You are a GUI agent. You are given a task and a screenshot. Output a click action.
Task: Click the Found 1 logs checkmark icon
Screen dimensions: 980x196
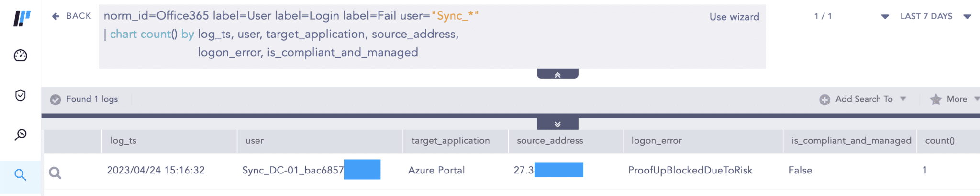tap(56, 99)
